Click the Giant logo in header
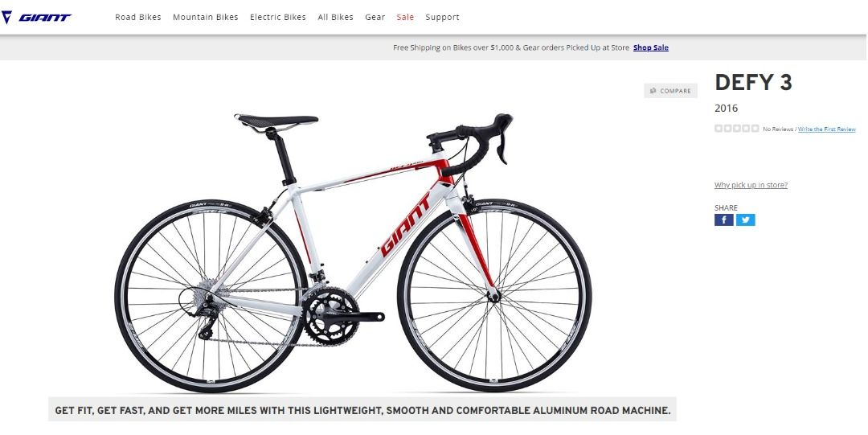The image size is (868, 435). point(36,17)
